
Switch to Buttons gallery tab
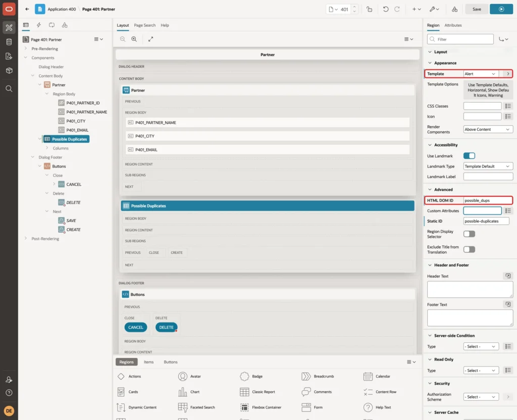coord(171,362)
